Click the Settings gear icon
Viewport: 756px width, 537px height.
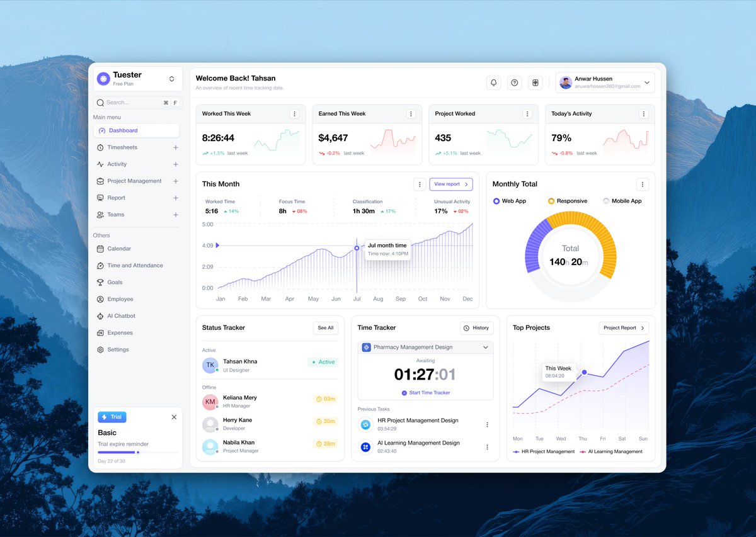101,349
